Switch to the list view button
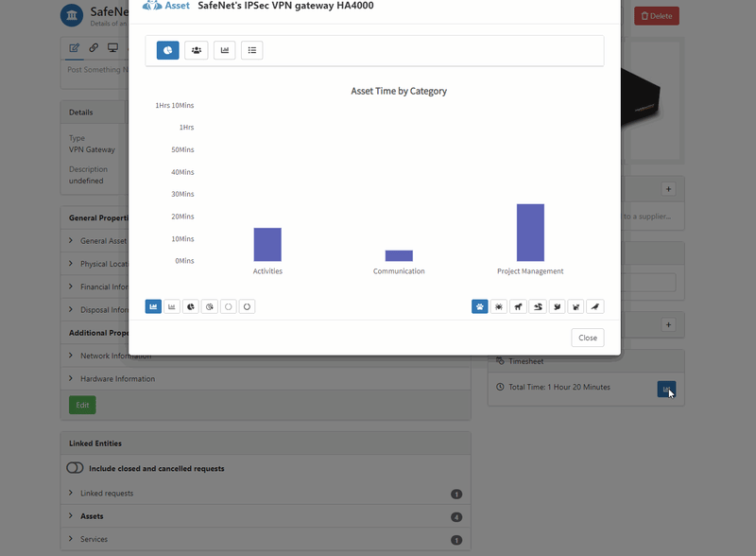Image resolution: width=756 pixels, height=556 pixels. click(252, 50)
